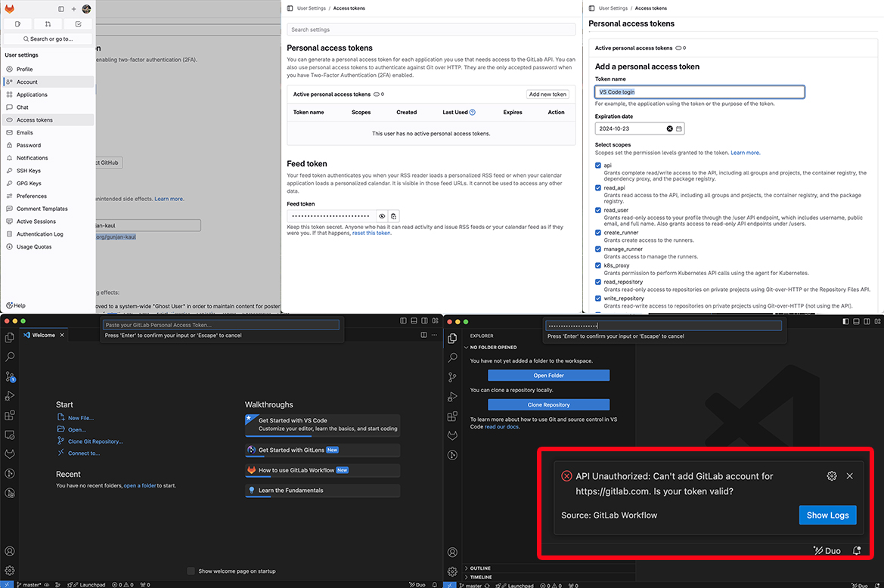884x588 pixels.
Task: Open the calendar picker for expiration date
Action: tap(679, 129)
